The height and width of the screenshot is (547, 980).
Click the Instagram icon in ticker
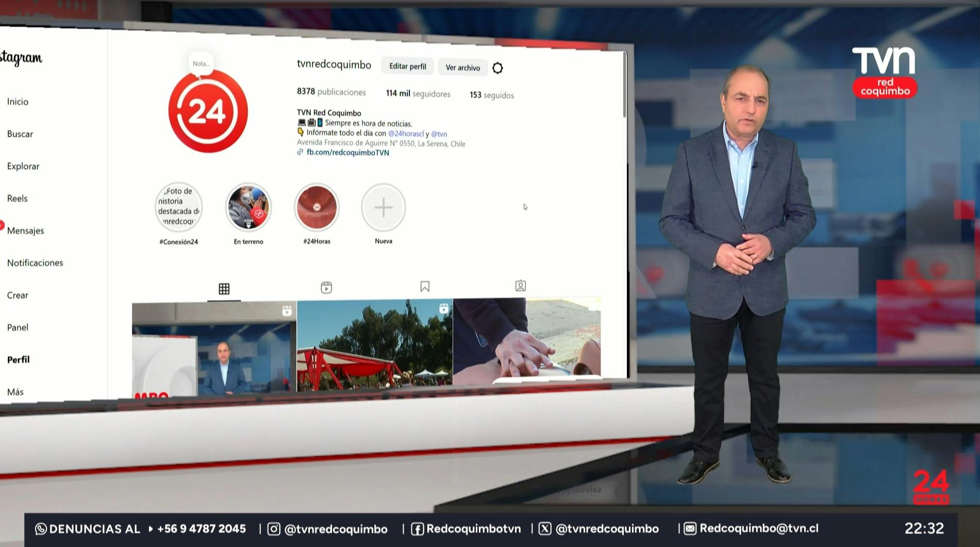pyautogui.click(x=274, y=529)
